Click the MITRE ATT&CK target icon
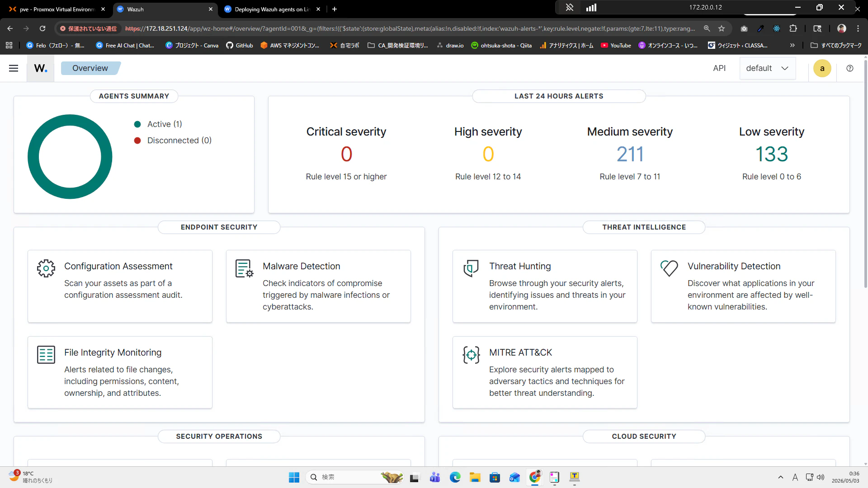 471,355
